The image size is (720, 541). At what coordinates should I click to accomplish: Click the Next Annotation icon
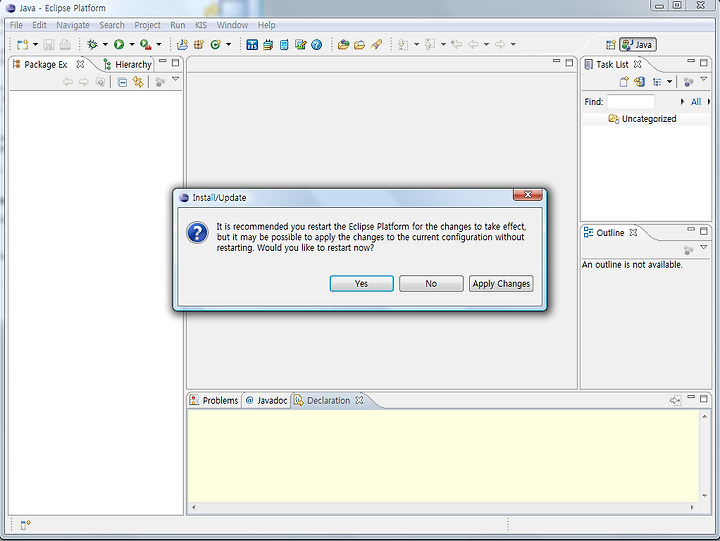coord(403,45)
